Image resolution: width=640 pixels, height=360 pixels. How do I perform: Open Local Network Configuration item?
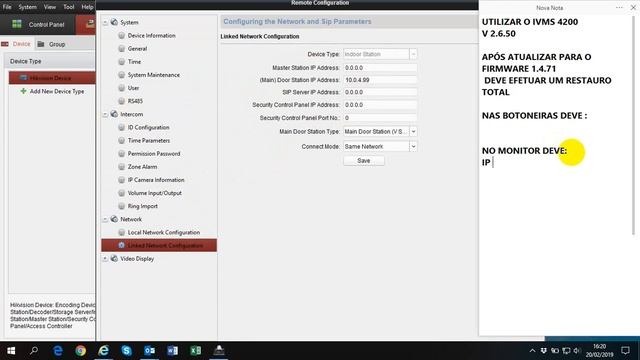164,232
